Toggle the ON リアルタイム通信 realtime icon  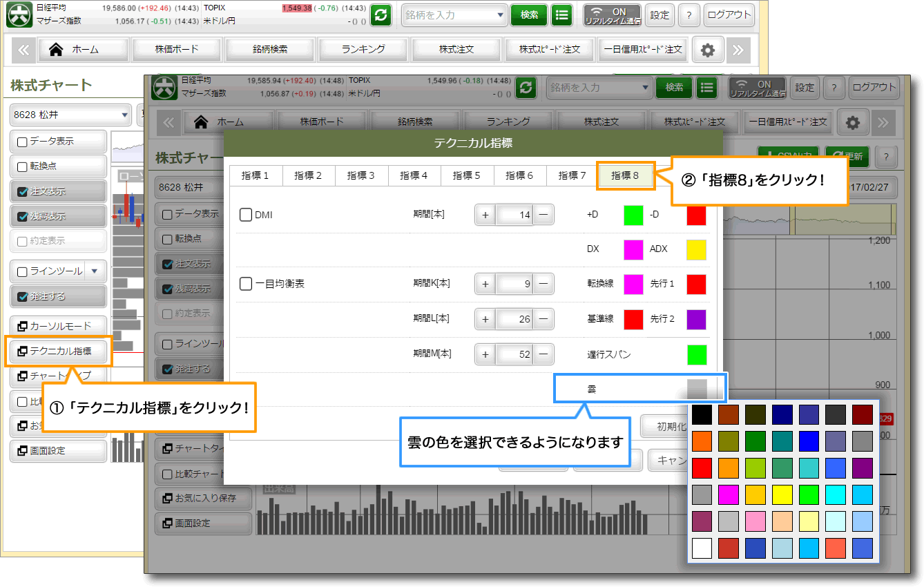[612, 15]
